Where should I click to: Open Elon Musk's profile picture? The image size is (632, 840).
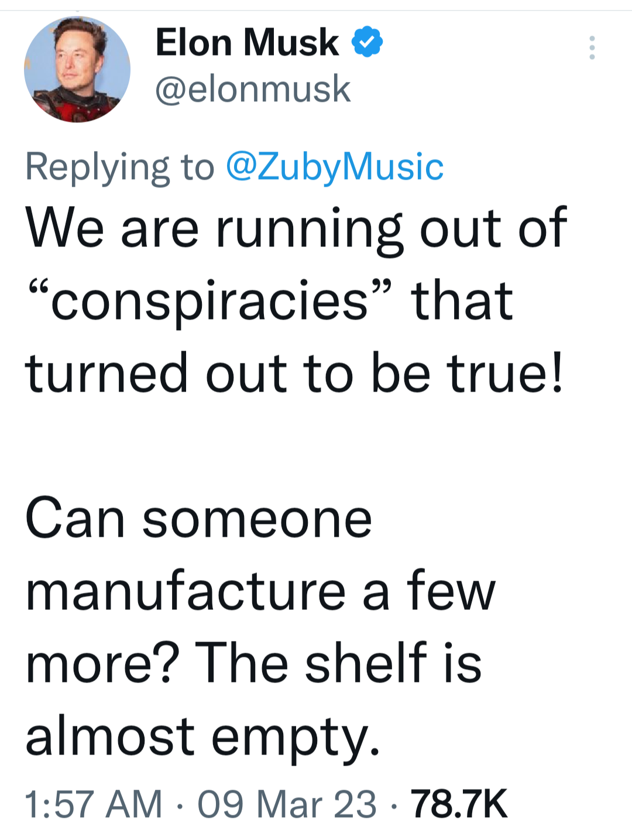coord(77,69)
